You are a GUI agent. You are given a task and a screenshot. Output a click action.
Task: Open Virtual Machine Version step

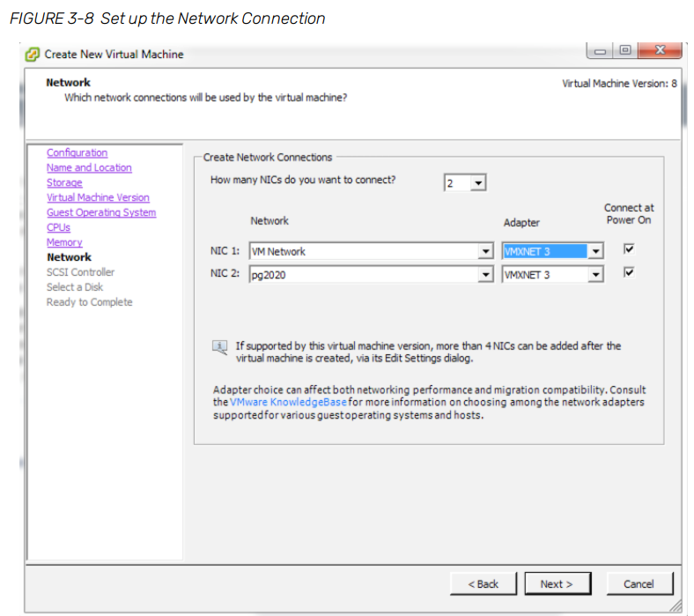coord(98,197)
